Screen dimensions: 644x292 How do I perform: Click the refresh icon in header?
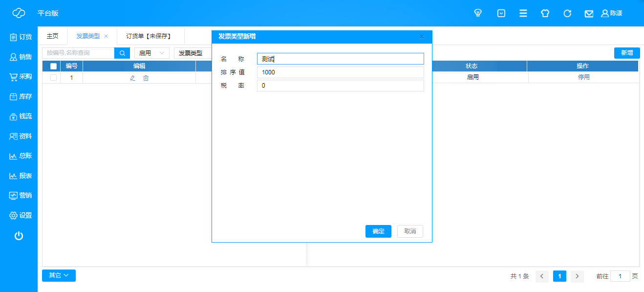(567, 13)
